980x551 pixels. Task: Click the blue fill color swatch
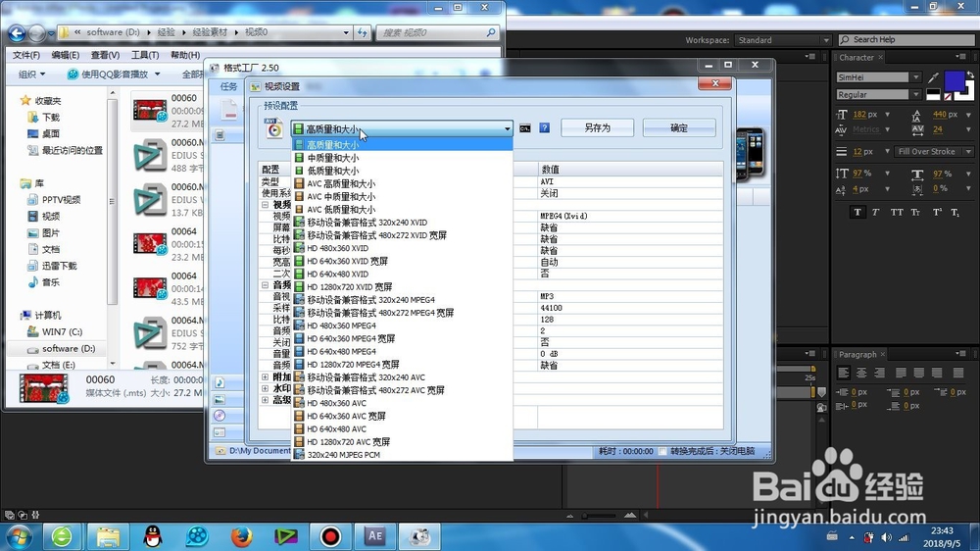[954, 81]
